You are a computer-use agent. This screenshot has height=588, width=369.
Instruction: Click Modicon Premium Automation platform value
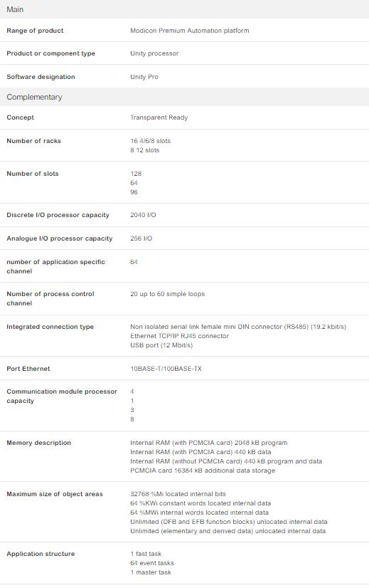[x=190, y=31]
